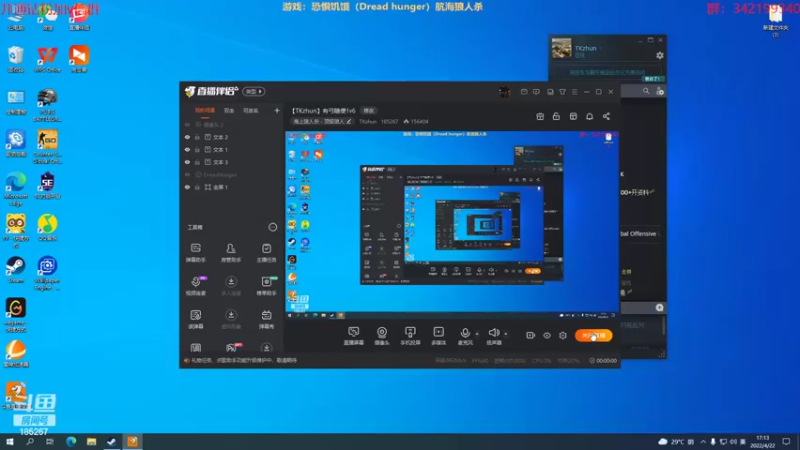Click add friend icon in Steam friends window

point(660,91)
